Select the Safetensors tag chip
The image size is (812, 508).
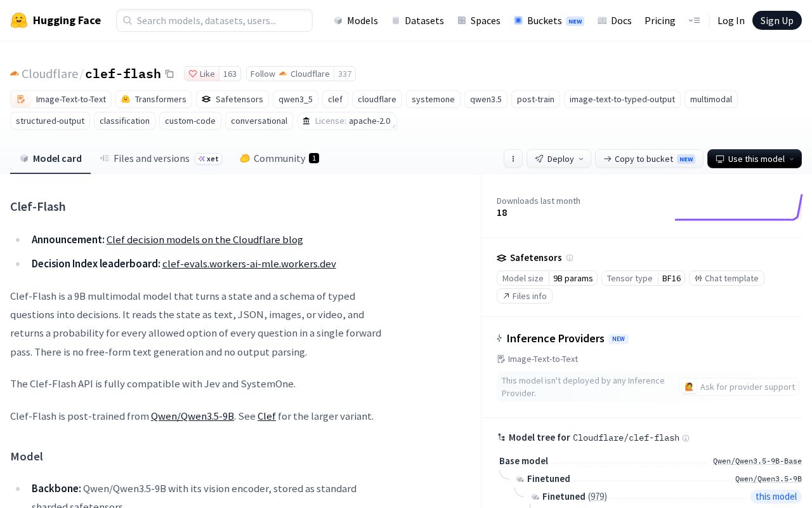[x=232, y=99]
